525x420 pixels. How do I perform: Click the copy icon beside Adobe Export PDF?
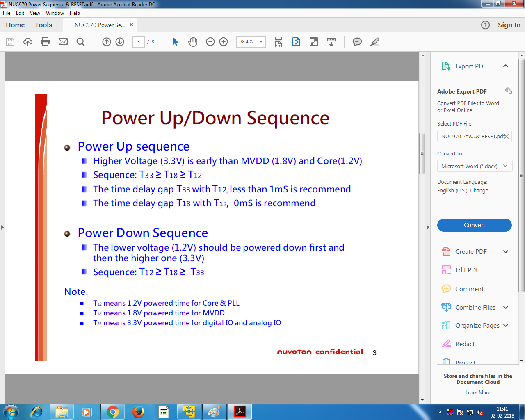tap(509, 91)
